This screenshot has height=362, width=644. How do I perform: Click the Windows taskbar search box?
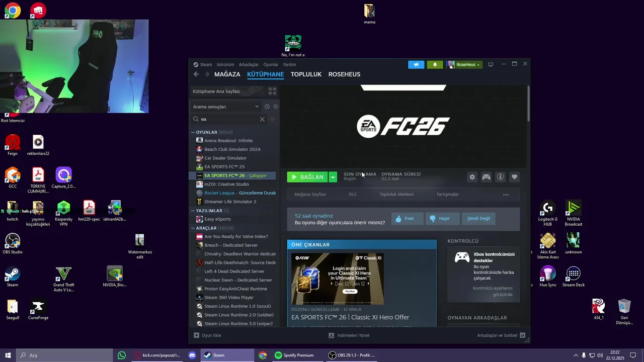click(64, 355)
